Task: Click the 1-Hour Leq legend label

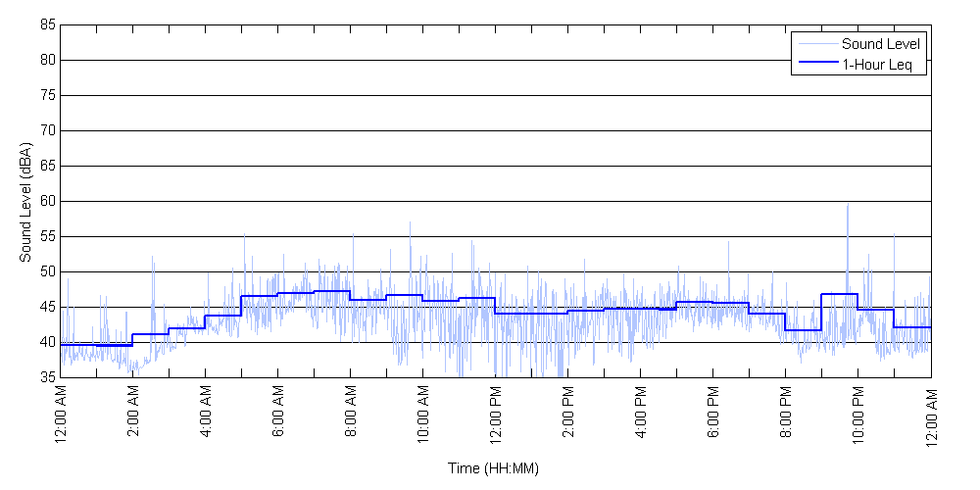Action: 876,65
